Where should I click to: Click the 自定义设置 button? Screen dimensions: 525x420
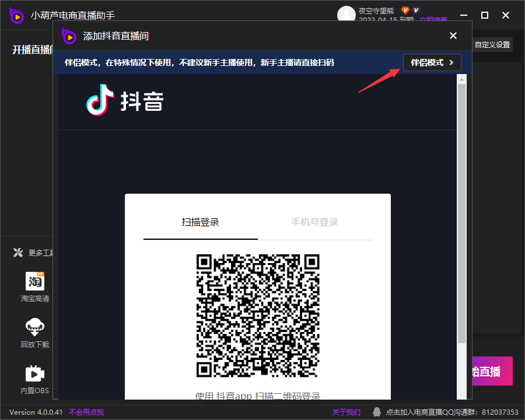coord(492,44)
